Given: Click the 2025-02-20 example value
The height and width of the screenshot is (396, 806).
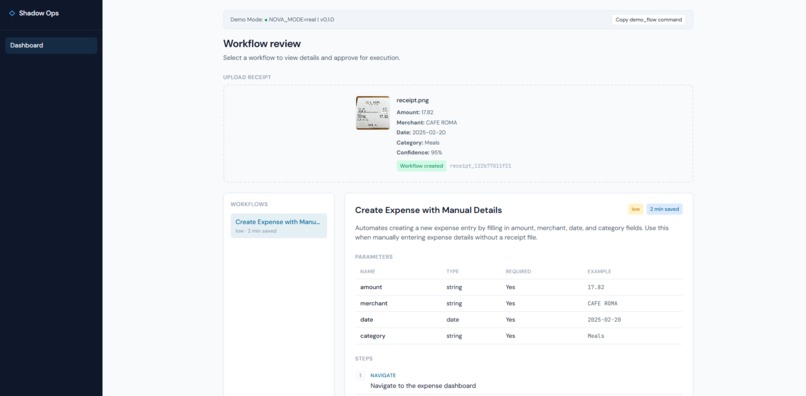Looking at the screenshot, I should (x=604, y=319).
